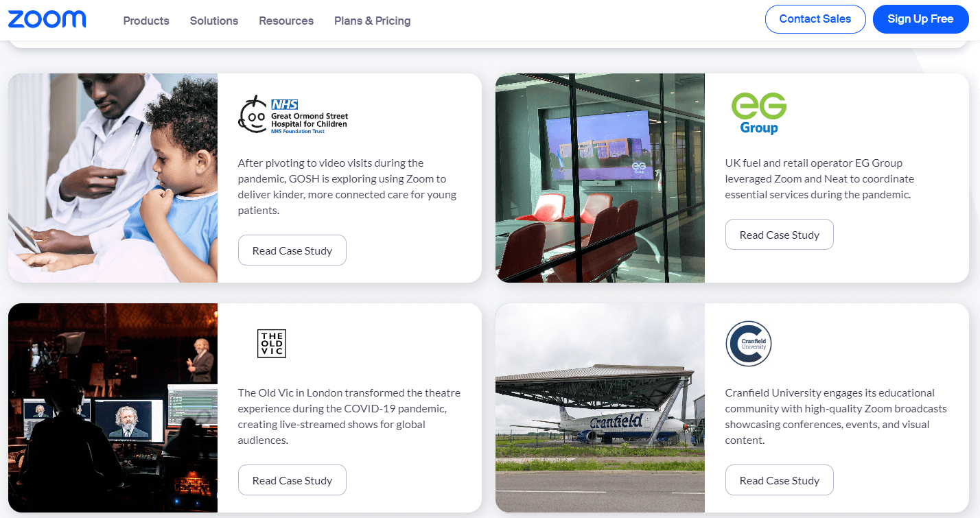The height and width of the screenshot is (518, 980).
Task: Open the Resources menu
Action: pyautogui.click(x=286, y=21)
